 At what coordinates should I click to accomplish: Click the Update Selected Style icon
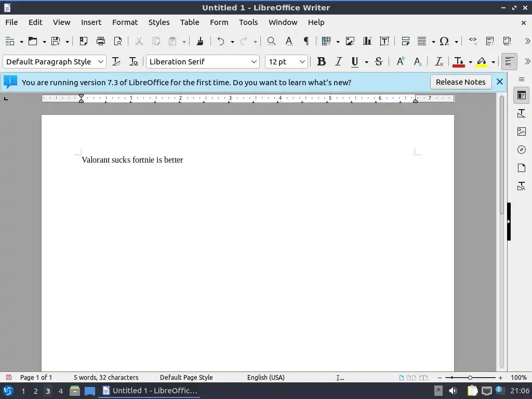(x=116, y=62)
